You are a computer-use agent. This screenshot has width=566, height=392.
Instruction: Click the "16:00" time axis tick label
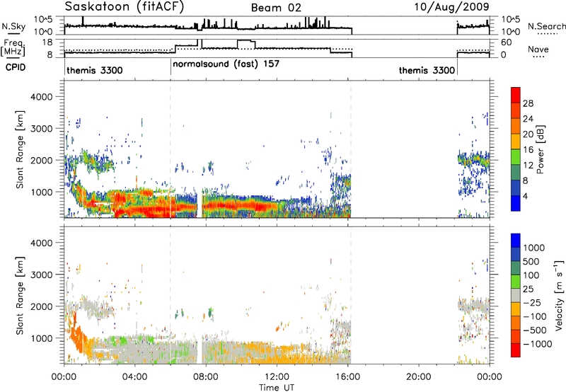[x=347, y=377]
